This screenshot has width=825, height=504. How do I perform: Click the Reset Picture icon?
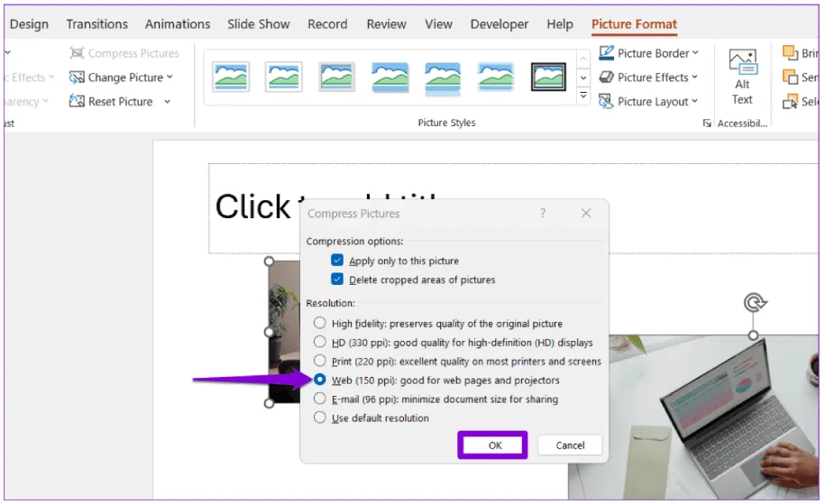point(78,102)
